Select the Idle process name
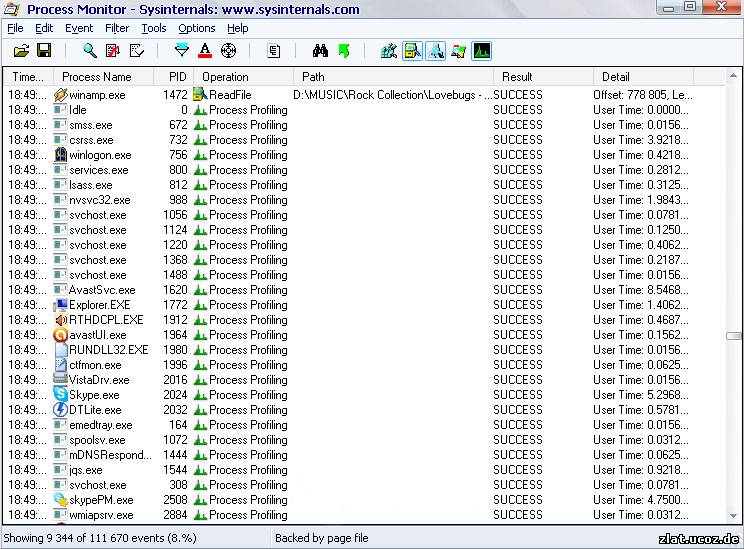744x549 pixels. point(78,110)
